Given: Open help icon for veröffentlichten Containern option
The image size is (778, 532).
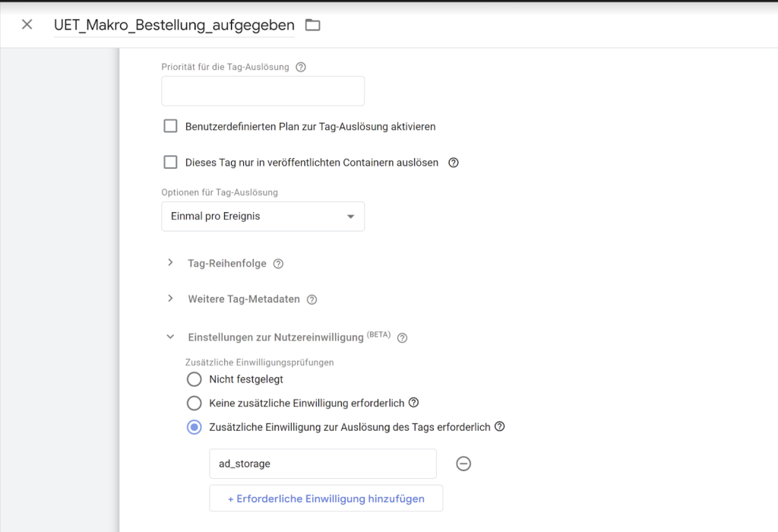Looking at the screenshot, I should [x=454, y=163].
